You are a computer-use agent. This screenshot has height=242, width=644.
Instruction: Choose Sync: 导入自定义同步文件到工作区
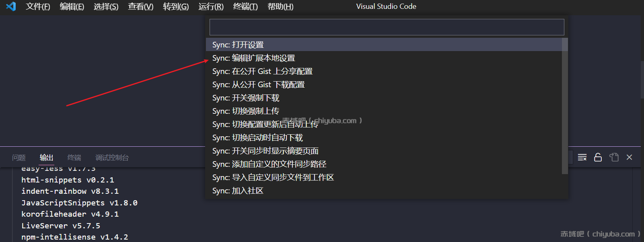[x=384, y=177]
